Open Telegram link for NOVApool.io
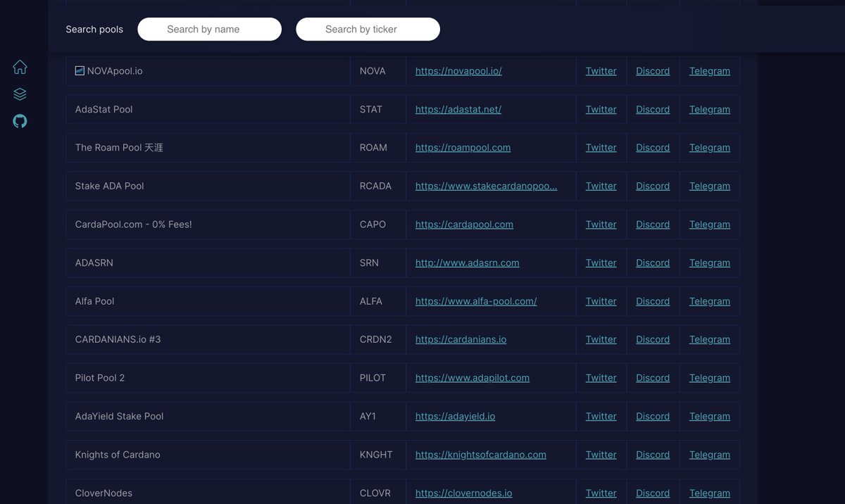The height and width of the screenshot is (504, 845). pos(710,71)
